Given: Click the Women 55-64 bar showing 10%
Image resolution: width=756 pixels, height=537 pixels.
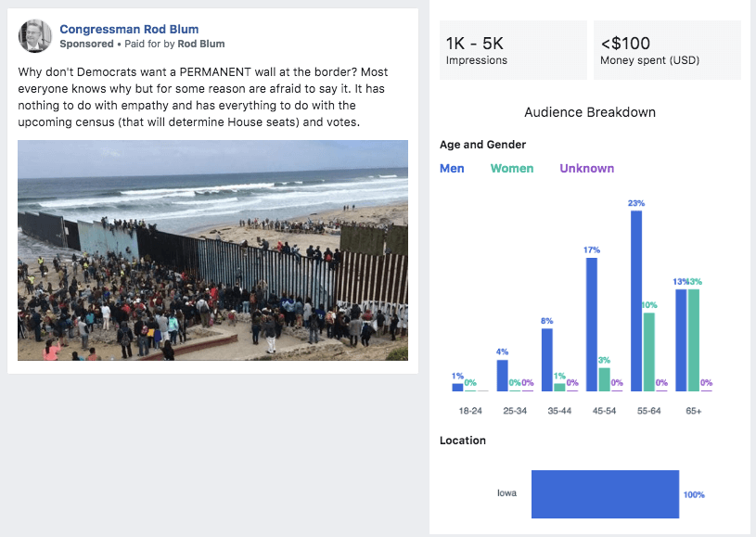Looking at the screenshot, I should click(x=649, y=352).
